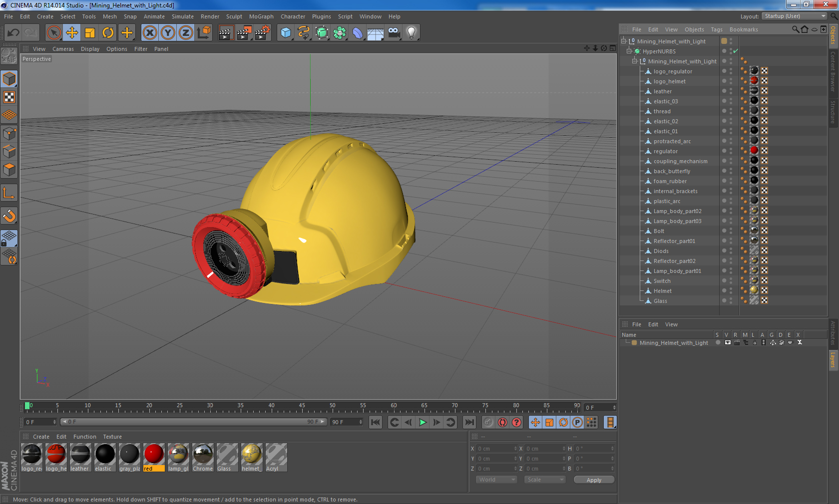
Task: Add a floor environment object
Action: (376, 33)
